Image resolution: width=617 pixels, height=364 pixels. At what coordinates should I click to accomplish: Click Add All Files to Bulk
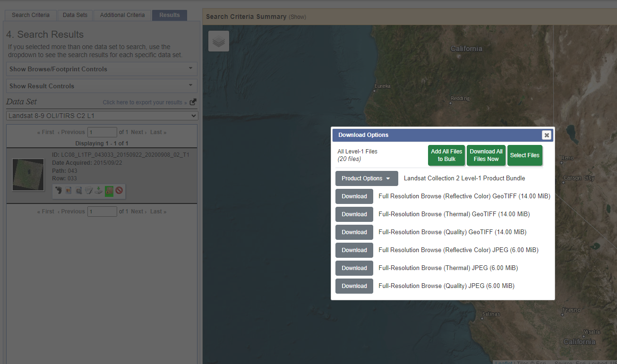click(446, 155)
